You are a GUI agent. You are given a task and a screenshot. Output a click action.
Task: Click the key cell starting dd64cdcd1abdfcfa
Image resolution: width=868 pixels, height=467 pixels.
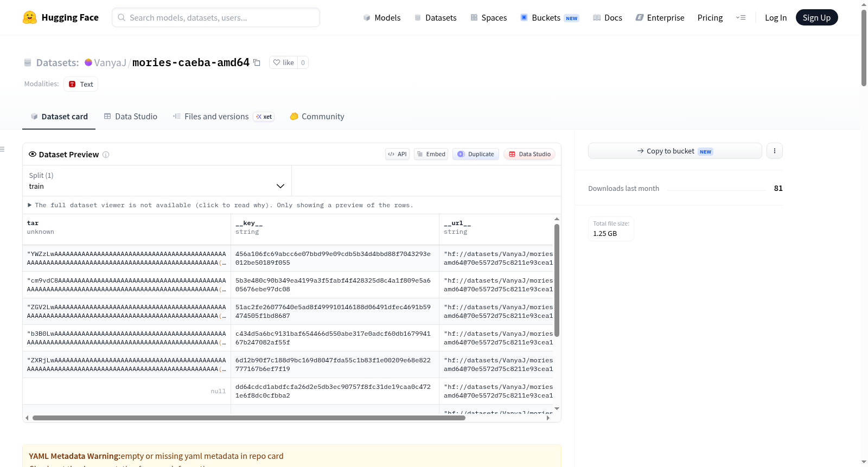335,391
